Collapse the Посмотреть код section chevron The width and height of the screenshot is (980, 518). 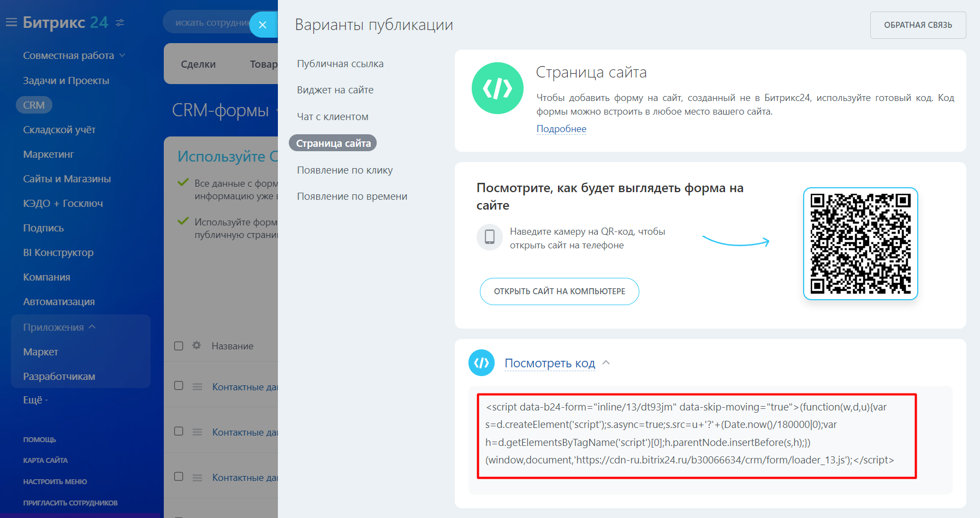pyautogui.click(x=606, y=362)
